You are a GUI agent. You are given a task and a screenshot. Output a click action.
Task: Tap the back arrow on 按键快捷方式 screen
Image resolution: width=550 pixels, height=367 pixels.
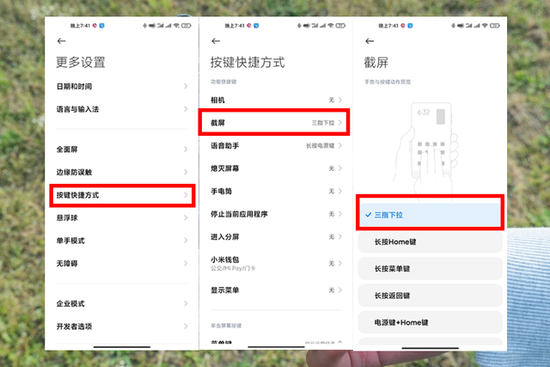pyautogui.click(x=216, y=41)
